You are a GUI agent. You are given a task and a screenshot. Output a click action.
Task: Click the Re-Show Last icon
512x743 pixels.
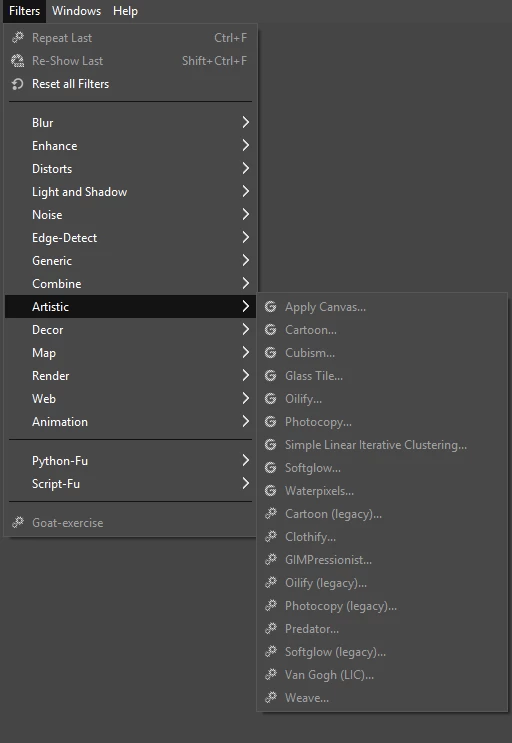(18, 61)
